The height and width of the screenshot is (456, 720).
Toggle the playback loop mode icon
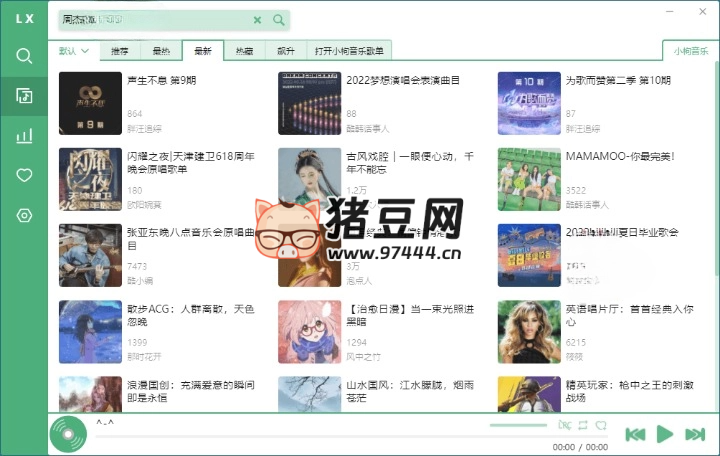(583, 425)
